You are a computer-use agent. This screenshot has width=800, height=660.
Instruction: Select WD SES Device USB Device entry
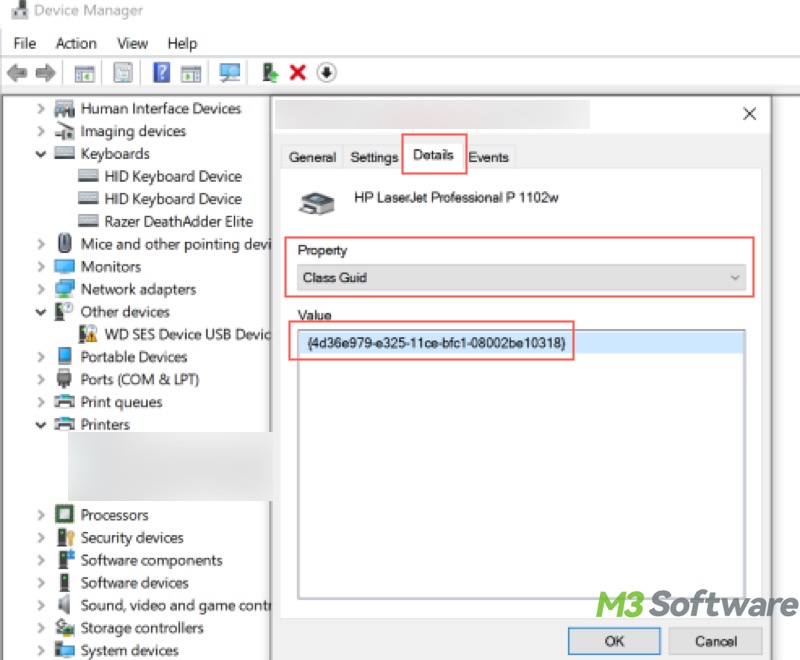tap(187, 334)
